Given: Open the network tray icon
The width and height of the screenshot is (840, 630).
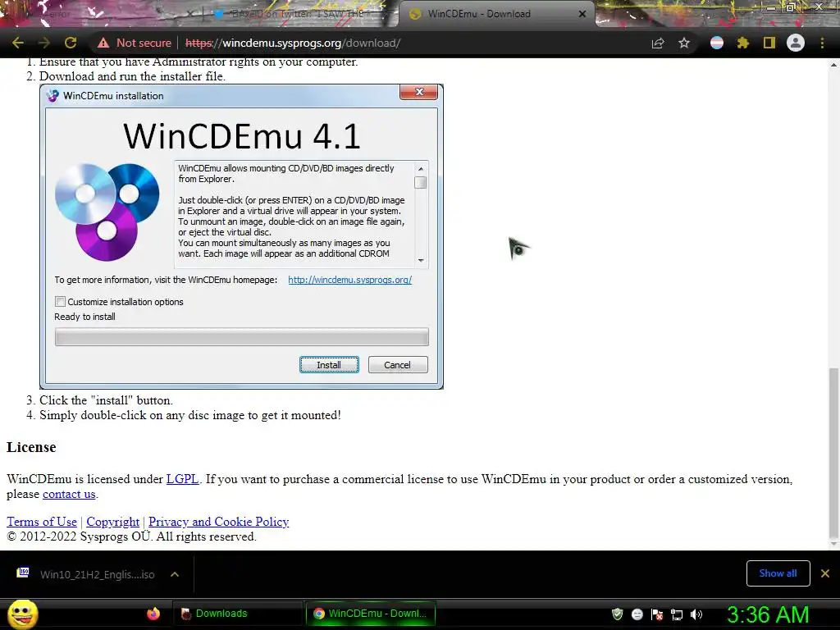Looking at the screenshot, I should click(677, 614).
